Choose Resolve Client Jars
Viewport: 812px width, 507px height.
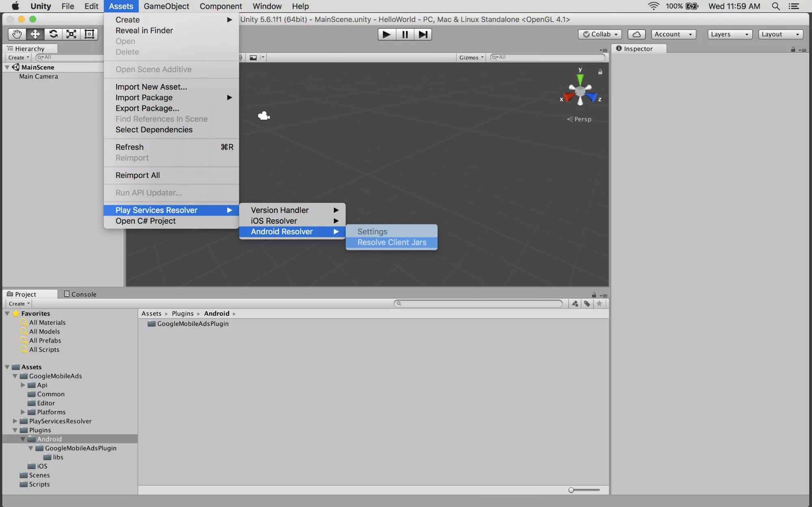coord(392,242)
